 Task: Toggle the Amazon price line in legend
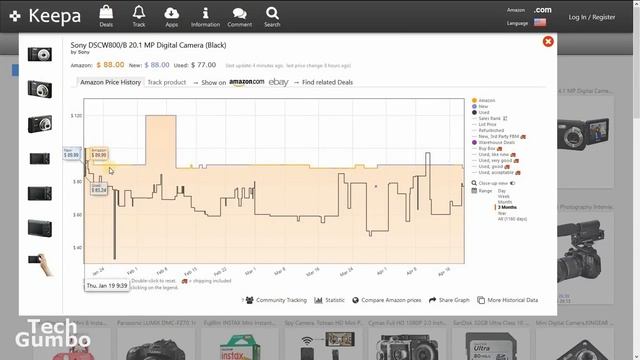tap(484, 100)
